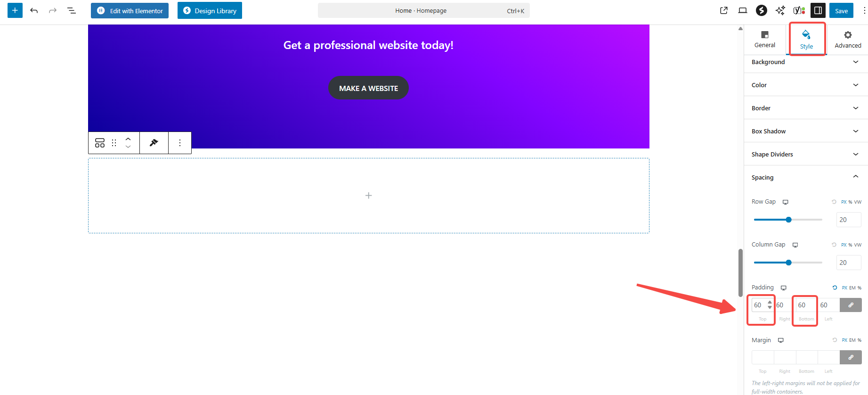Screen dimensions: 868x395
Task: Click the Edit with Elementor button
Action: pos(130,10)
